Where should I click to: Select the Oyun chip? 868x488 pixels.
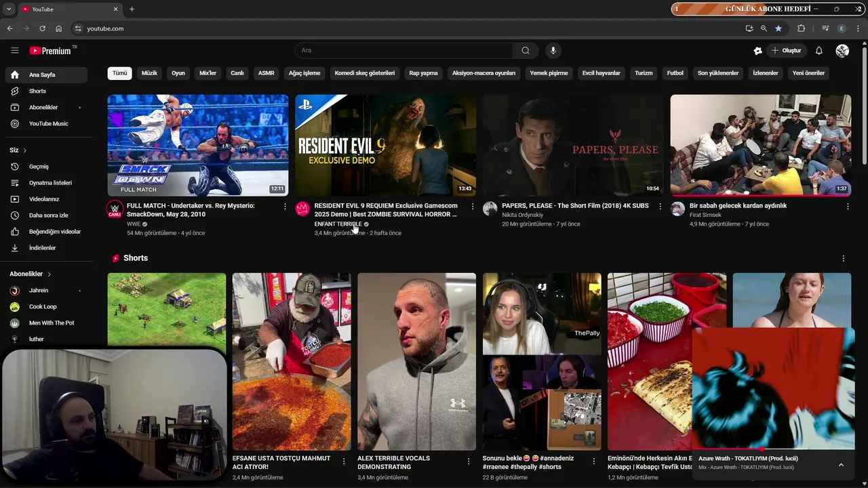click(x=178, y=73)
